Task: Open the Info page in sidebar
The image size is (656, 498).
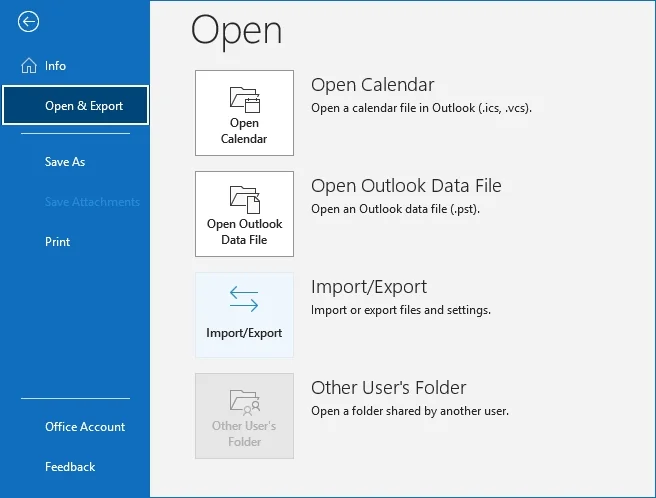Action: click(x=55, y=66)
